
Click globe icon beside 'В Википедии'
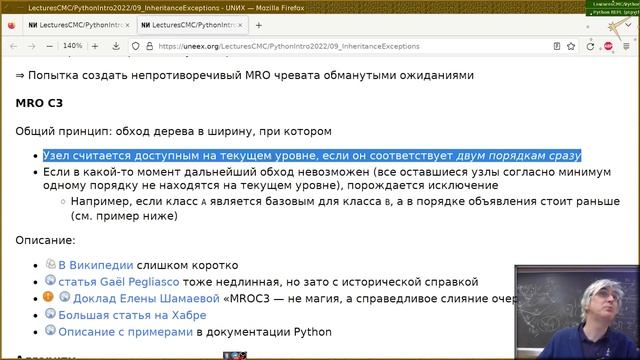50,264
